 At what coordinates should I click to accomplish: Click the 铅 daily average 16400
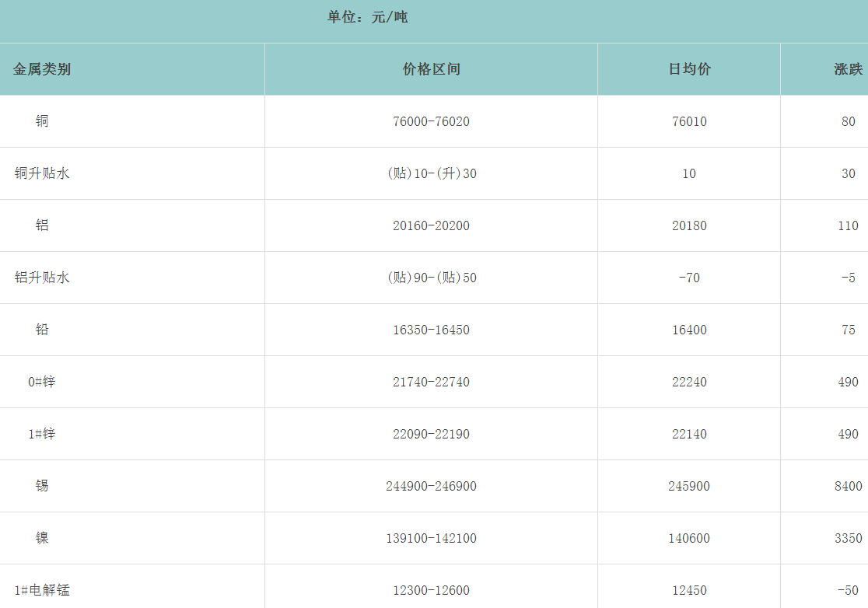(x=689, y=330)
